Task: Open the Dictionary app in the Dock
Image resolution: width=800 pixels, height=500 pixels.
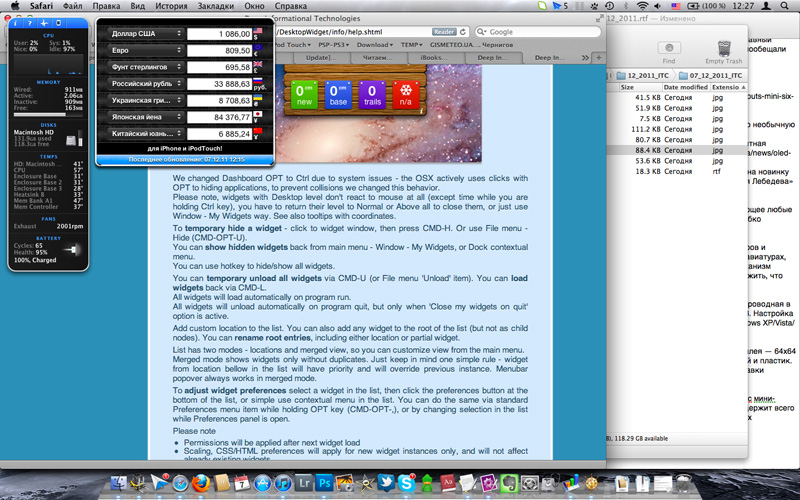Action: 447,482
